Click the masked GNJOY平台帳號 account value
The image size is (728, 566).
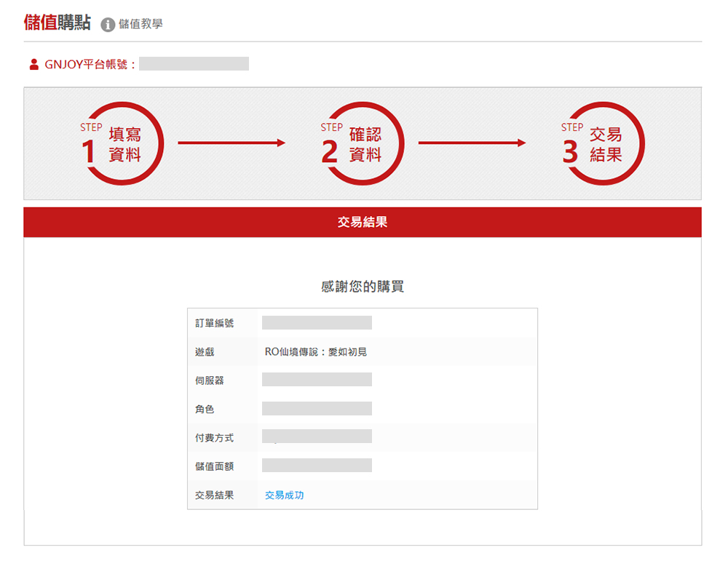click(x=194, y=64)
